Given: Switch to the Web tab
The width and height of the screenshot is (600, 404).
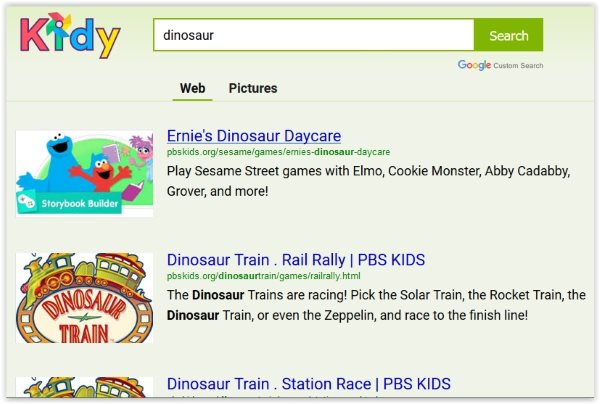Looking at the screenshot, I should coord(193,88).
